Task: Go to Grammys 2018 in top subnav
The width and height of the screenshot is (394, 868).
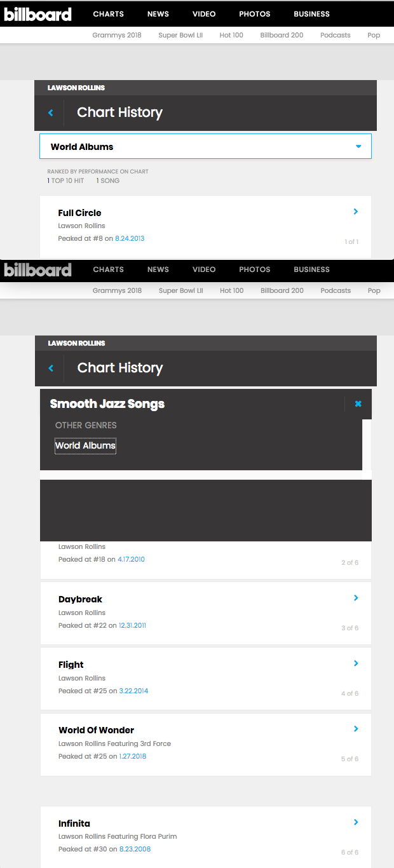Action: (x=117, y=35)
